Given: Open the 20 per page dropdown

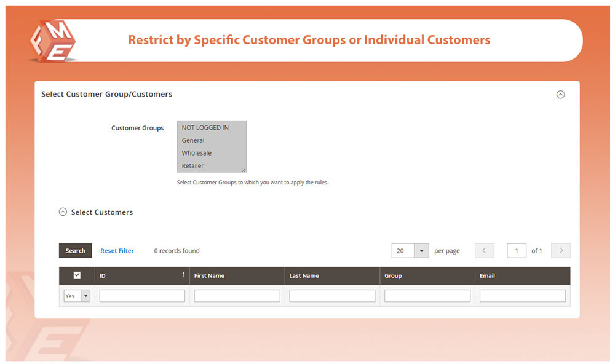Looking at the screenshot, I should [x=410, y=251].
